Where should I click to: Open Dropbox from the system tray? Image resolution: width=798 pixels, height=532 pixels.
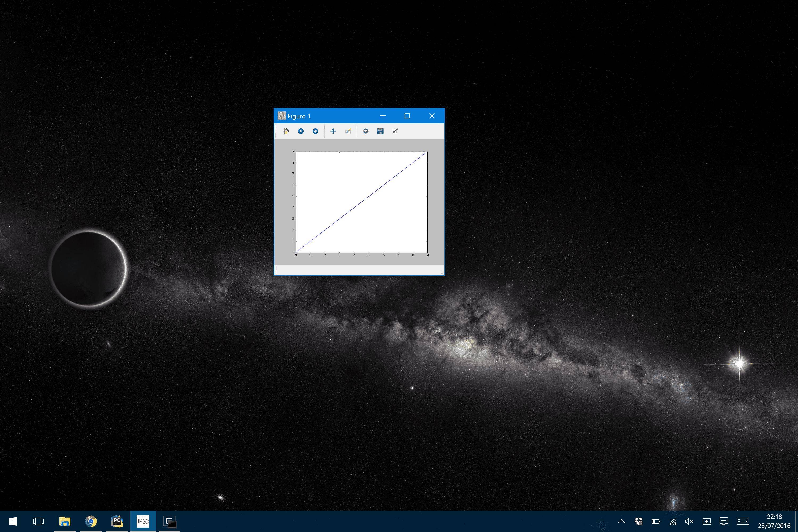(x=639, y=521)
